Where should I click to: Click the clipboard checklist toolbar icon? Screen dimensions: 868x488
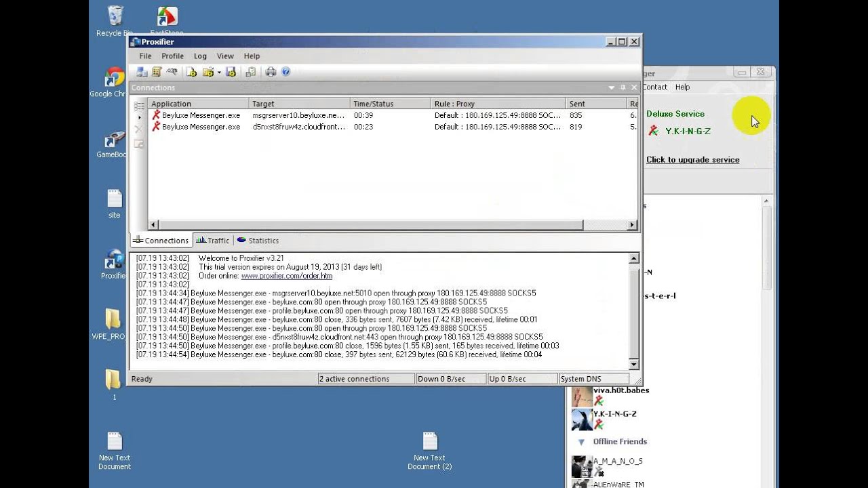[251, 72]
